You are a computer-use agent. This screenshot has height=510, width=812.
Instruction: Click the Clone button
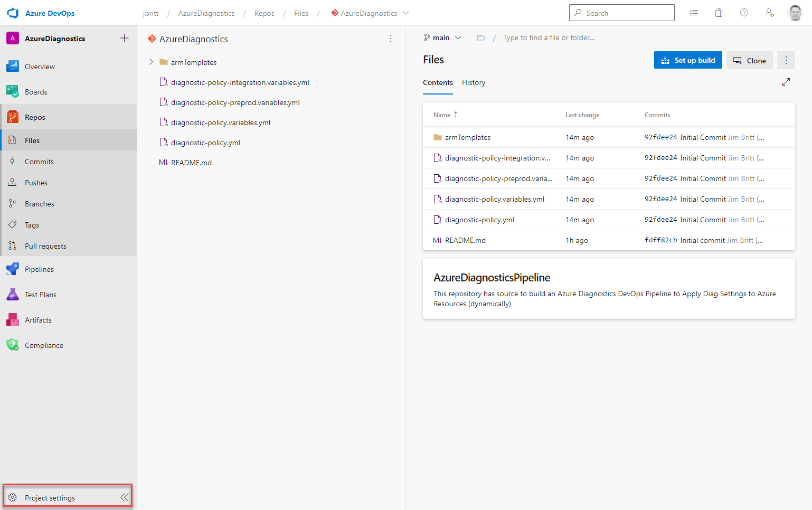[750, 60]
